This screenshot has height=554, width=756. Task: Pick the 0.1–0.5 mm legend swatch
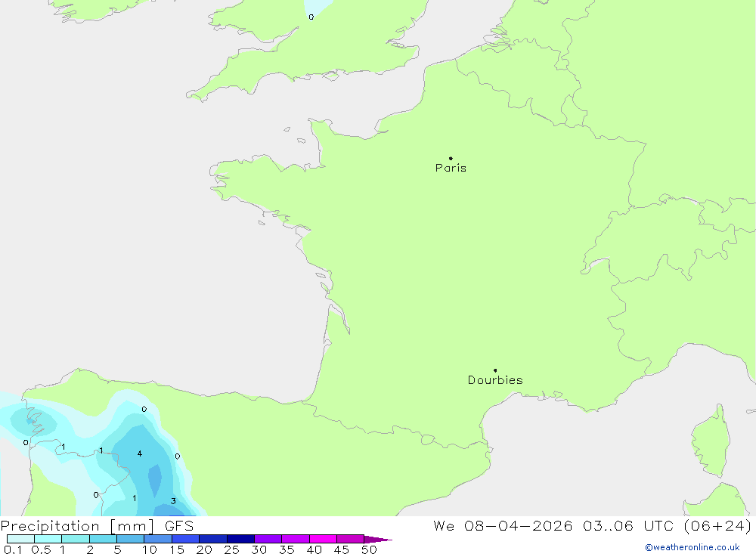[x=20, y=539]
